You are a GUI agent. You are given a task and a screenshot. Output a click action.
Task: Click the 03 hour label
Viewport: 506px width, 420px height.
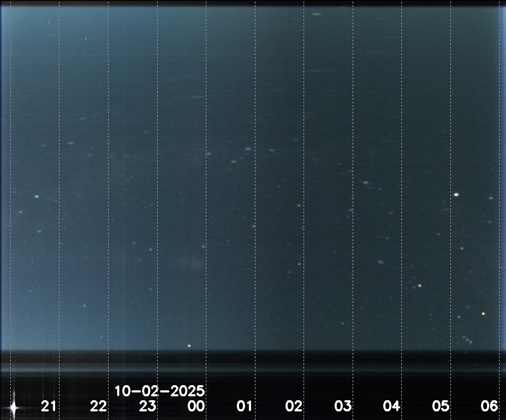coord(343,406)
